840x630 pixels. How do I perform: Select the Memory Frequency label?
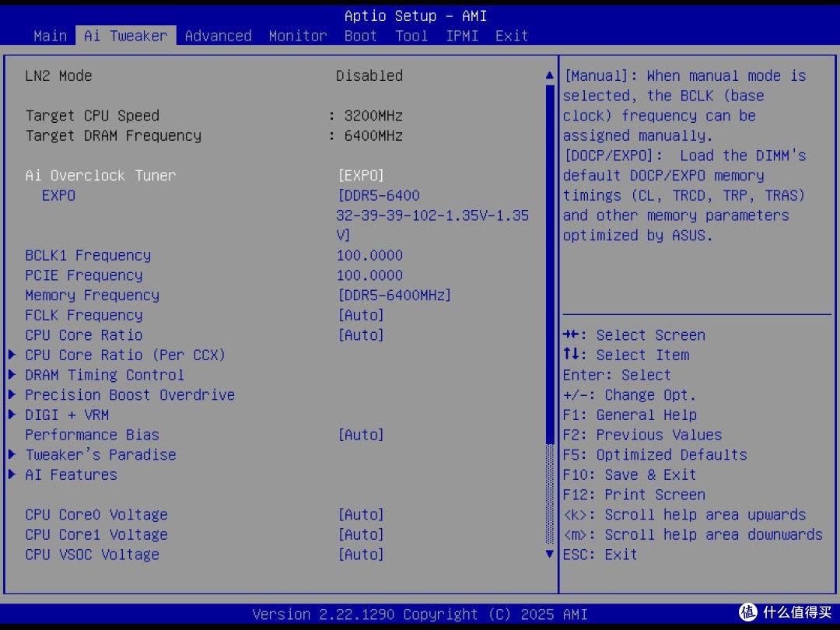[x=92, y=296]
